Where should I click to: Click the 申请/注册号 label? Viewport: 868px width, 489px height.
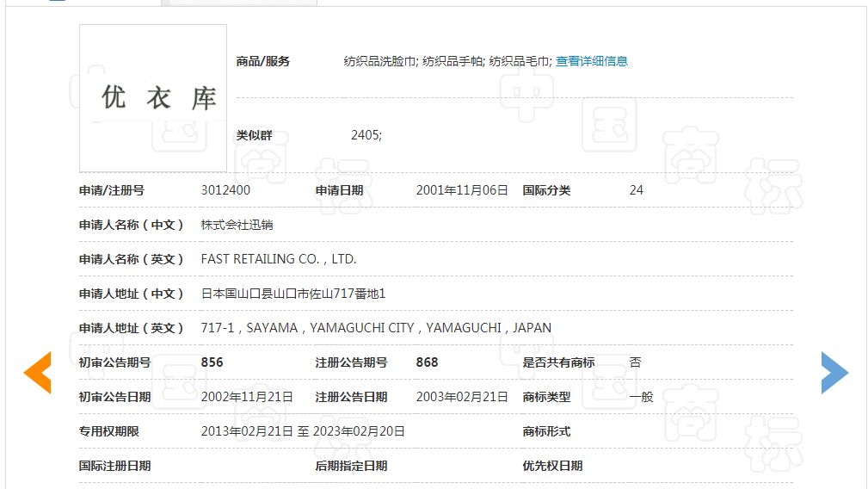pos(111,190)
